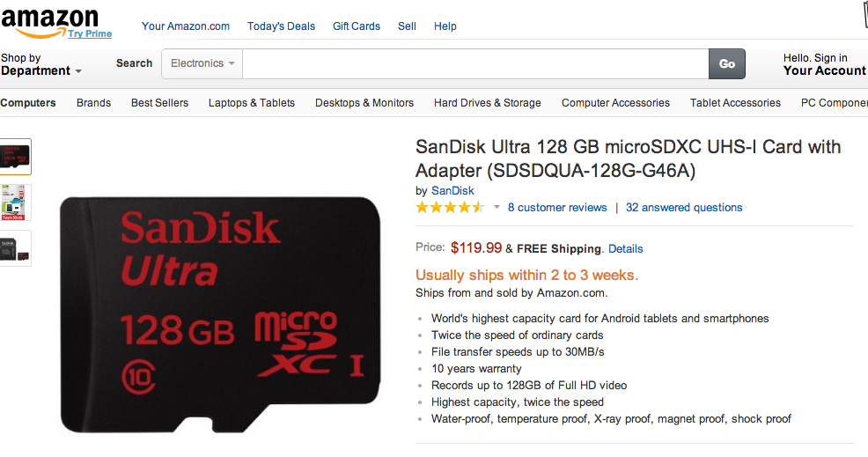Click the Go search button
Image resolution: width=868 pixels, height=457 pixels.
coord(727,63)
